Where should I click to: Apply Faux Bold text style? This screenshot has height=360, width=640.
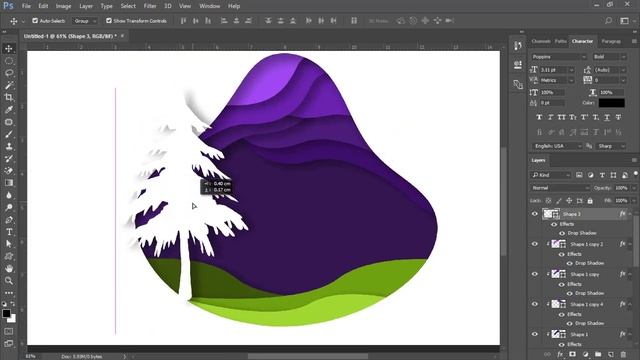tap(539, 118)
